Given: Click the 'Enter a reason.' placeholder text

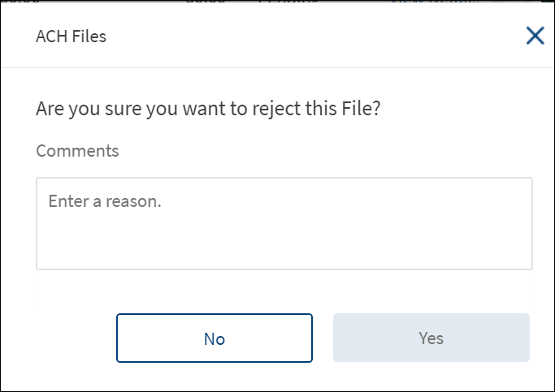Looking at the screenshot, I should (x=105, y=200).
